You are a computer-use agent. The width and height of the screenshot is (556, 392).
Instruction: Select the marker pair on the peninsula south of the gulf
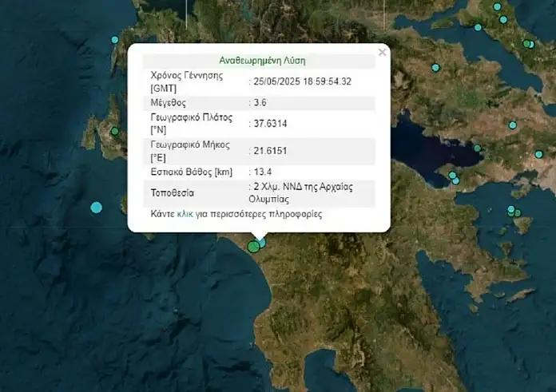[453, 177]
